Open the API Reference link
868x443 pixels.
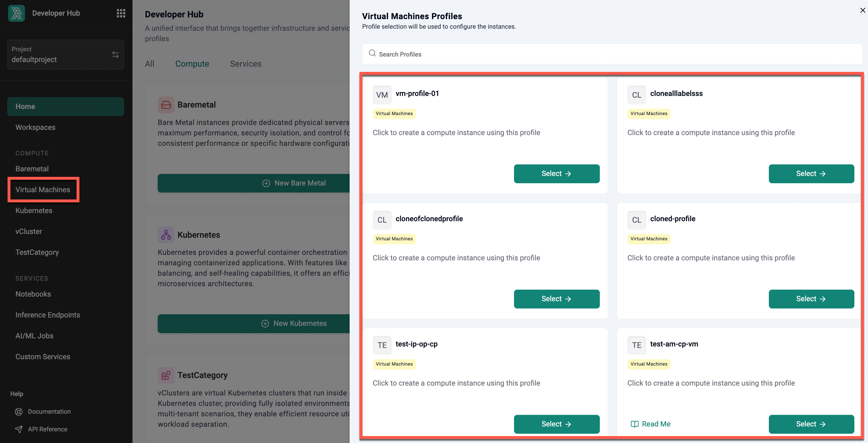[x=48, y=429]
